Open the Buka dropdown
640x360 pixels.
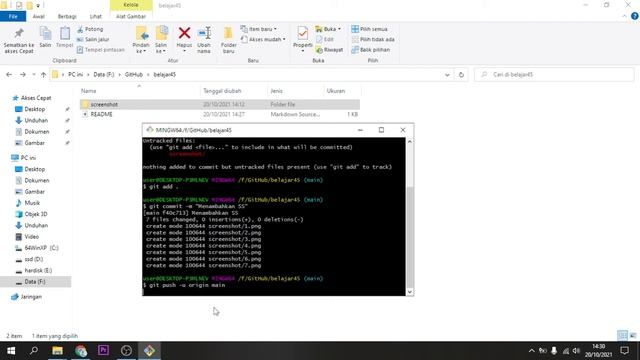(x=328, y=29)
